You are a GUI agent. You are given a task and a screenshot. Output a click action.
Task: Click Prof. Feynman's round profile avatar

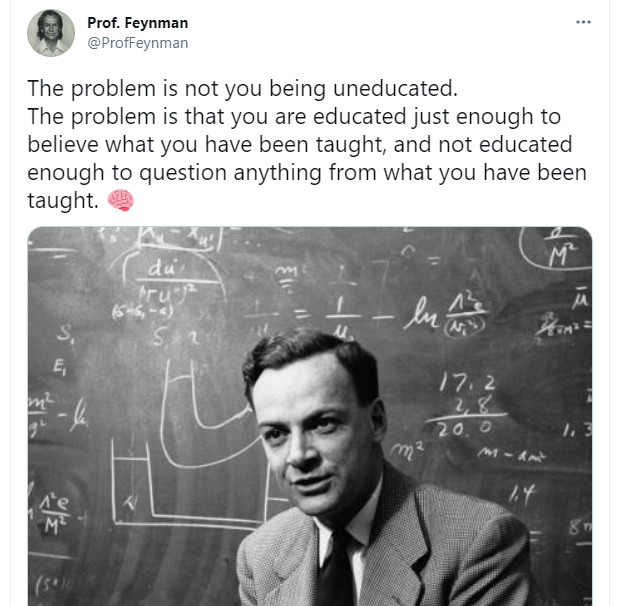(x=51, y=33)
